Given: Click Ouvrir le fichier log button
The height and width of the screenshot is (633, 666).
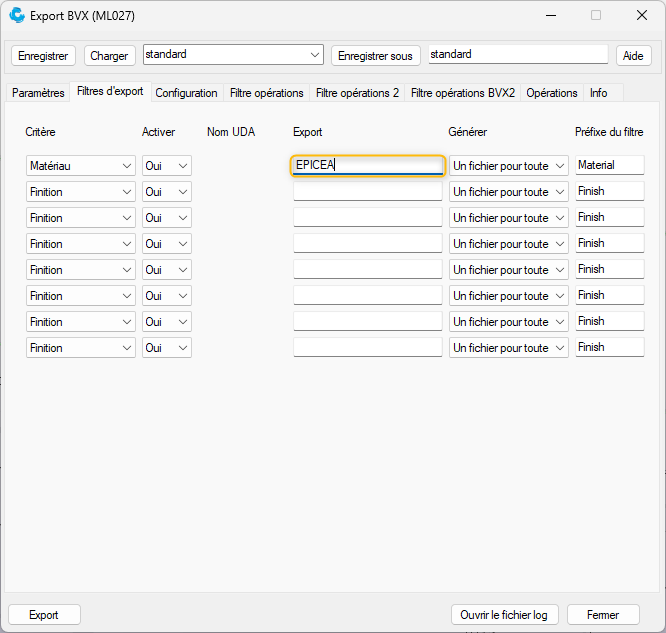Looking at the screenshot, I should pyautogui.click(x=505, y=615).
